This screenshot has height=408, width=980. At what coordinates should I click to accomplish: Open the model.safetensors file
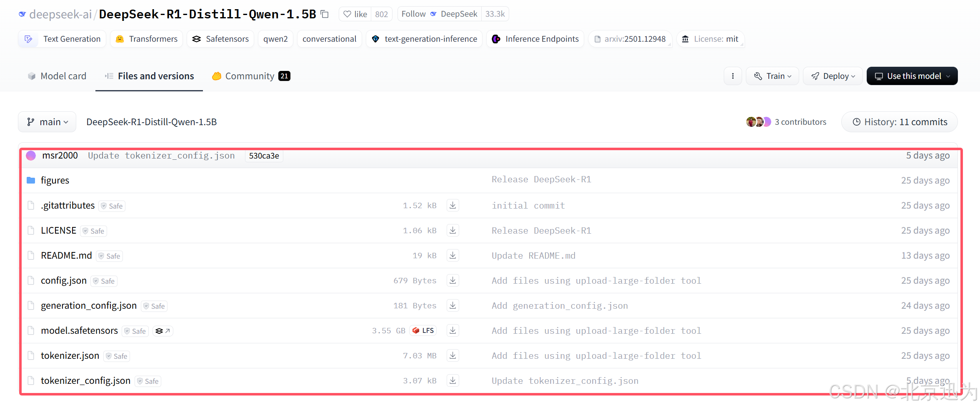click(x=80, y=330)
